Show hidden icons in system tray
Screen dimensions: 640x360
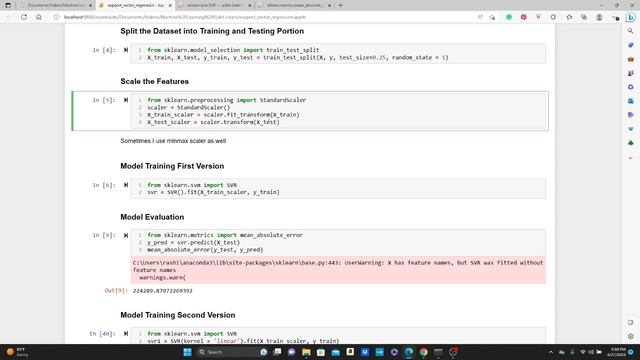click(x=551, y=352)
